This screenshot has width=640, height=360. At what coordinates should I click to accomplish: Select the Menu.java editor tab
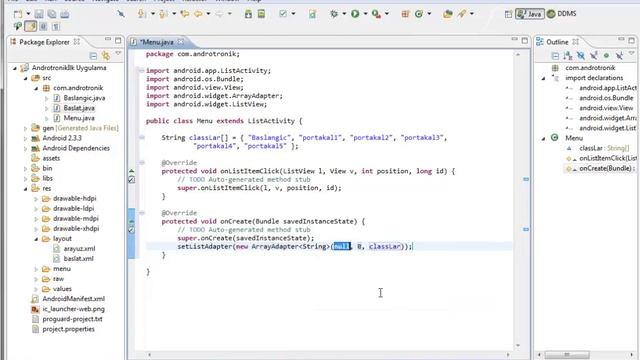(157, 42)
